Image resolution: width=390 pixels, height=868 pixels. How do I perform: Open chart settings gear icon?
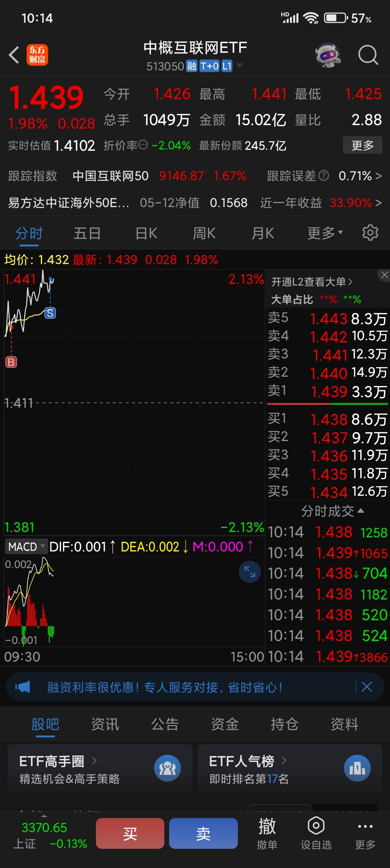point(370,233)
